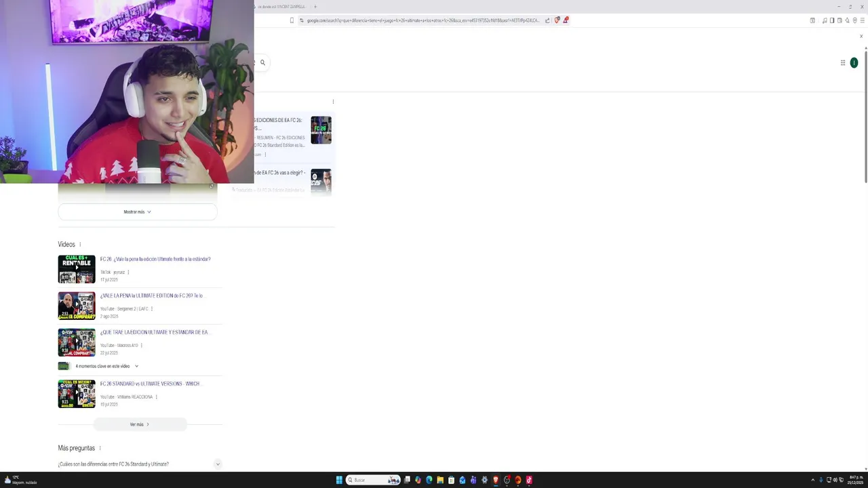The width and height of the screenshot is (868, 488).
Task: Open the Google account avatar
Action: click(x=854, y=62)
